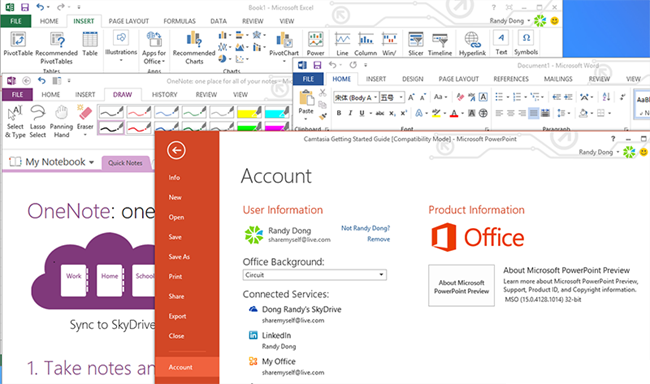Toggle strikethrough in Word
Screen dimensions: 650x384
[x=380, y=113]
